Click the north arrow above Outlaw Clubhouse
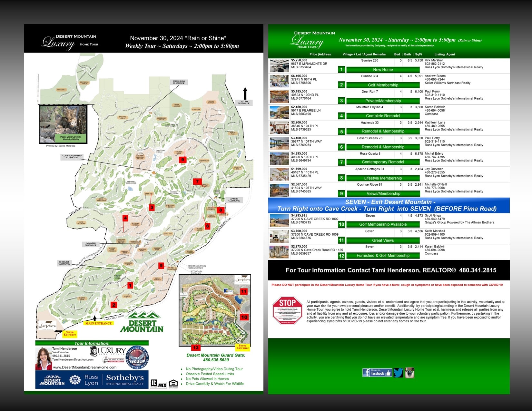This screenshot has height=411, width=532. [x=245, y=93]
